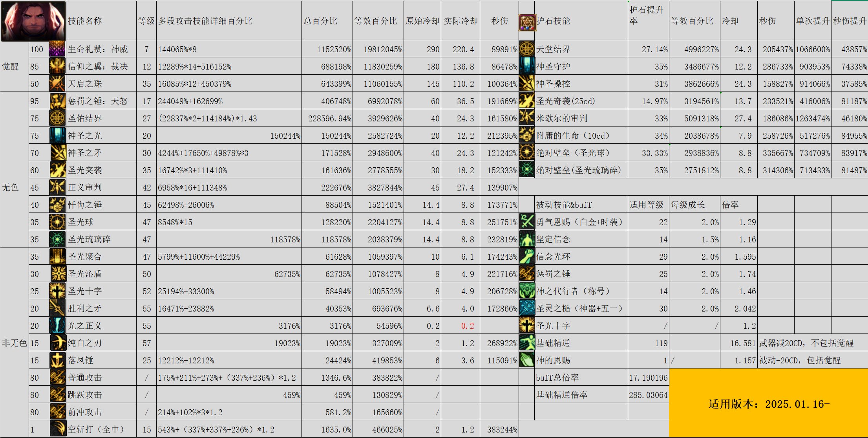Screen dimensions: 868x438
Task: Select the 普通攻击 skill icon
Action: coord(58,378)
